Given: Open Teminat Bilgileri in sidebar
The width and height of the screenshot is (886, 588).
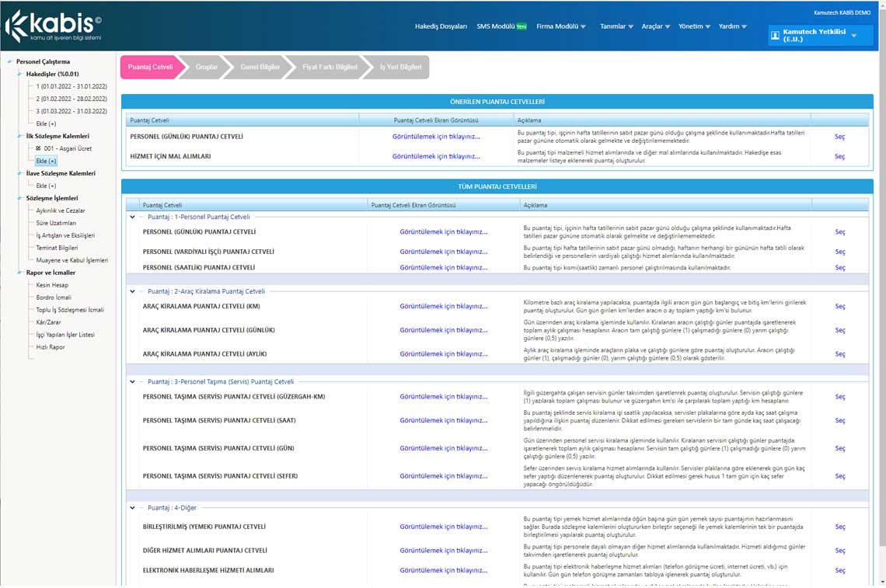Looking at the screenshot, I should 57,248.
